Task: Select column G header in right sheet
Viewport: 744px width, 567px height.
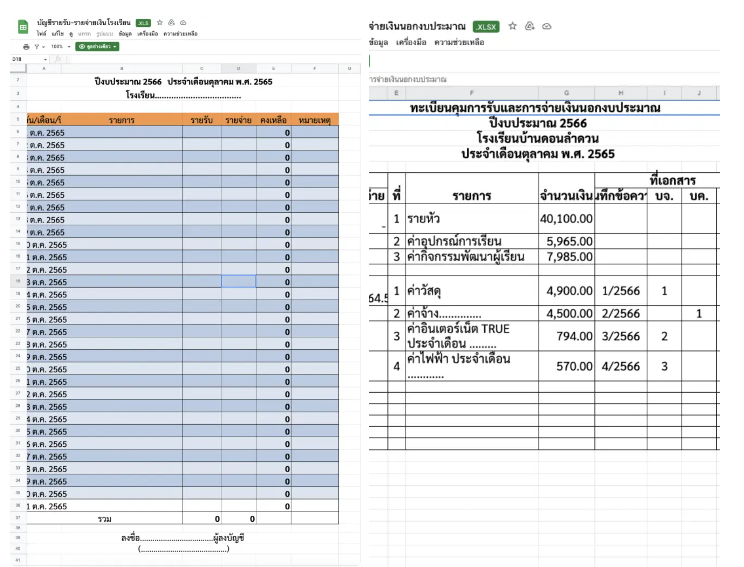Action: 567,93
